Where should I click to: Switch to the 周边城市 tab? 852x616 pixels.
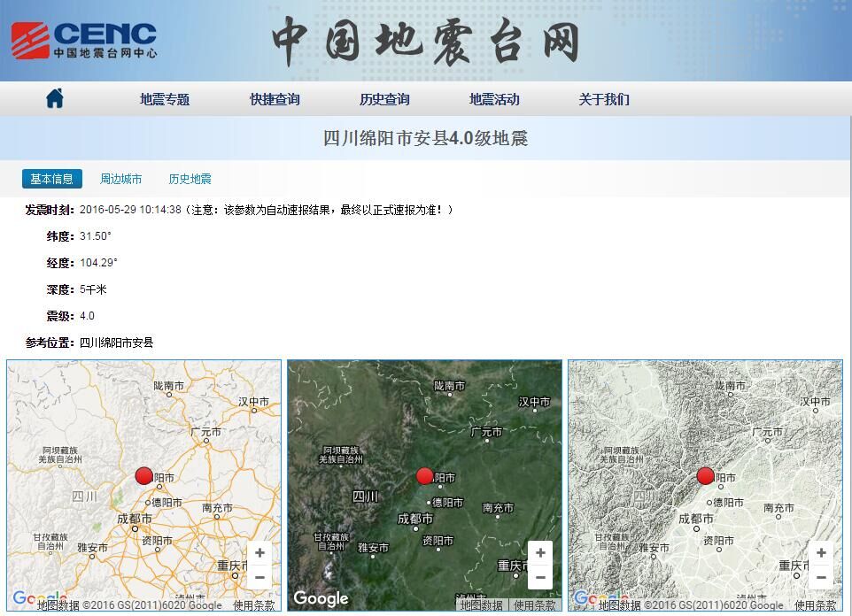pyautogui.click(x=120, y=179)
